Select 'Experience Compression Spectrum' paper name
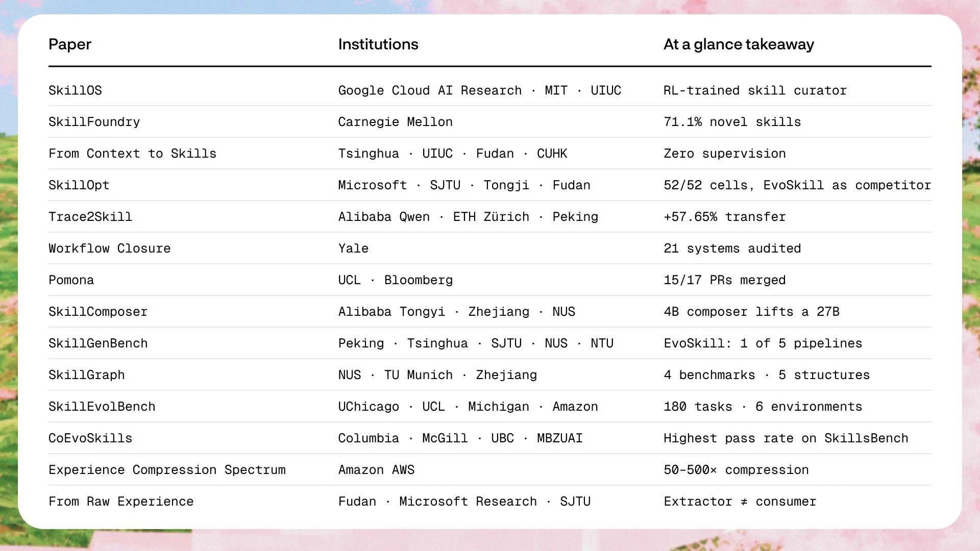The width and height of the screenshot is (980, 551). point(167,470)
